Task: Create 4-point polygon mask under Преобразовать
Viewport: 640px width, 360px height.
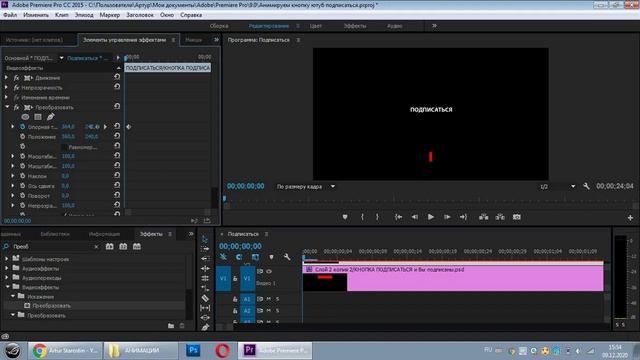Action: click(x=38, y=117)
